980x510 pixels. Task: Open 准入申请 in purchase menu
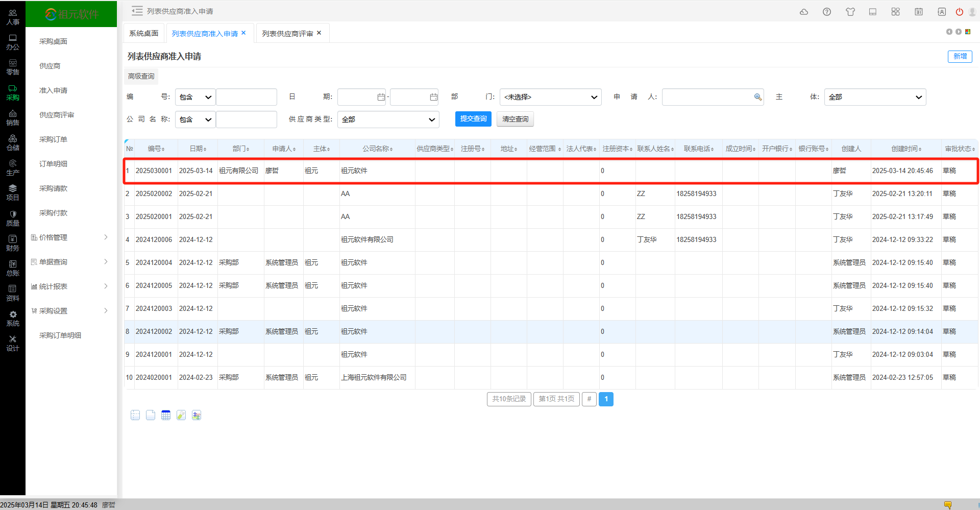tap(54, 90)
